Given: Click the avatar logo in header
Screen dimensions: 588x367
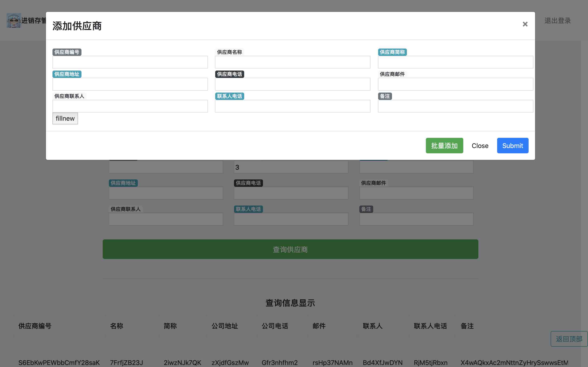Looking at the screenshot, I should point(14,20).
